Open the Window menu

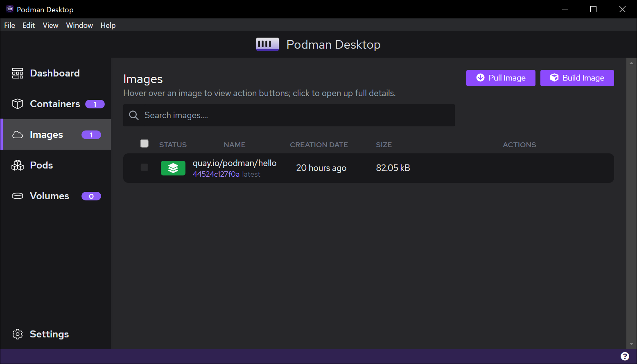tap(79, 25)
